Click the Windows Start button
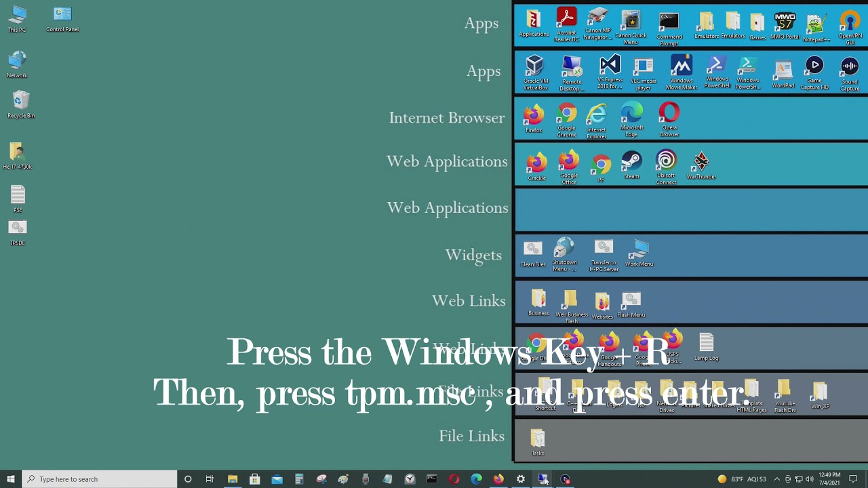Viewport: 868px width, 488px height. [x=11, y=479]
